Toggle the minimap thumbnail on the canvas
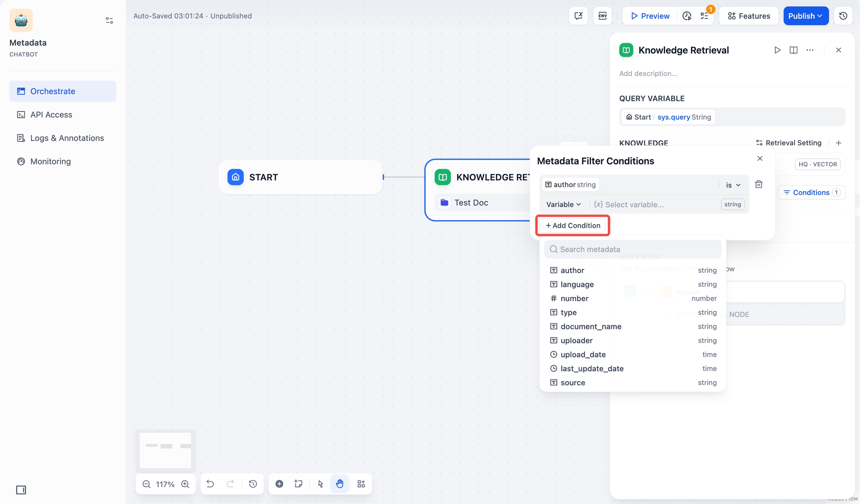 (165, 450)
